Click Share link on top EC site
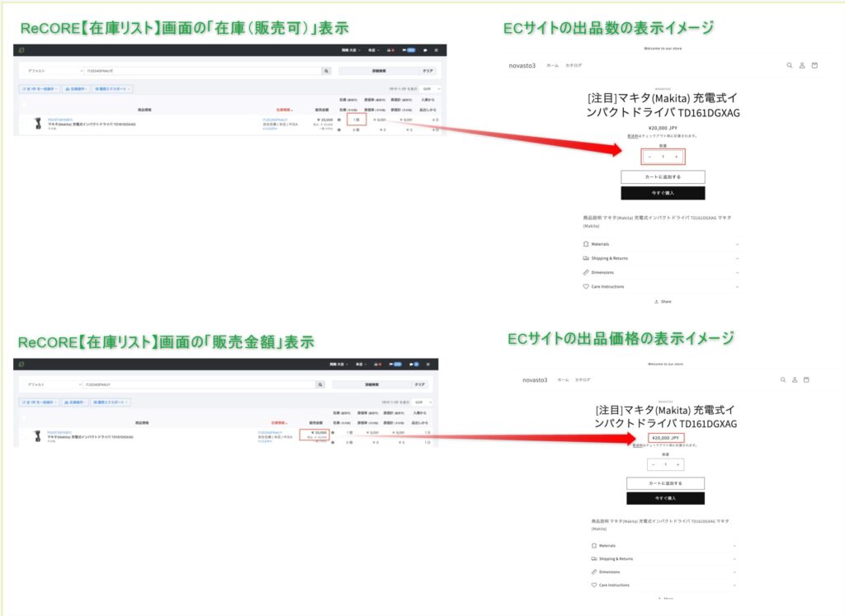Viewport: 845px width, 616px height. tap(663, 302)
